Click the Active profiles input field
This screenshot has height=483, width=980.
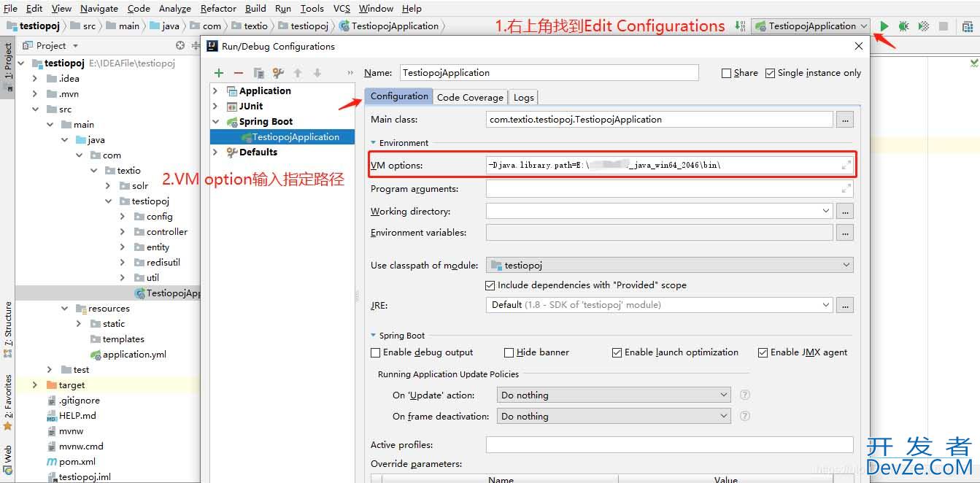669,444
